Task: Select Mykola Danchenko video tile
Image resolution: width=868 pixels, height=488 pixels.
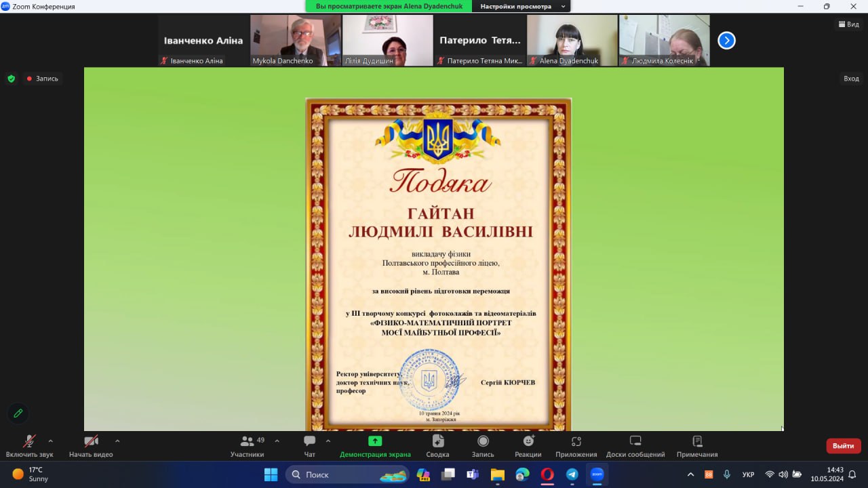Action: pyautogui.click(x=296, y=41)
